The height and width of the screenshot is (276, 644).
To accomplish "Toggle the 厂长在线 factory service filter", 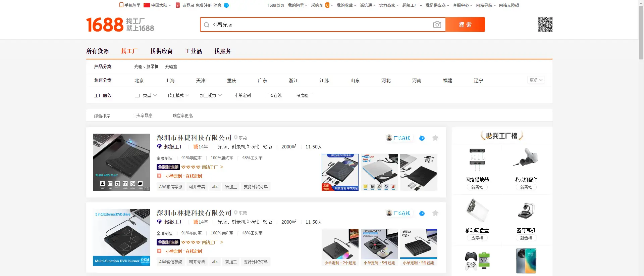I will (x=274, y=95).
